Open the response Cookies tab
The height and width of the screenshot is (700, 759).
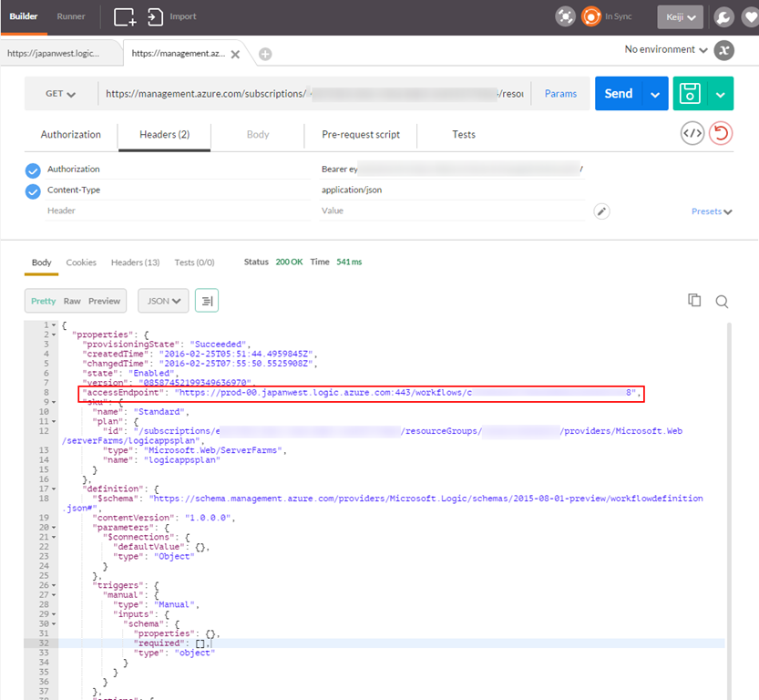click(x=81, y=262)
